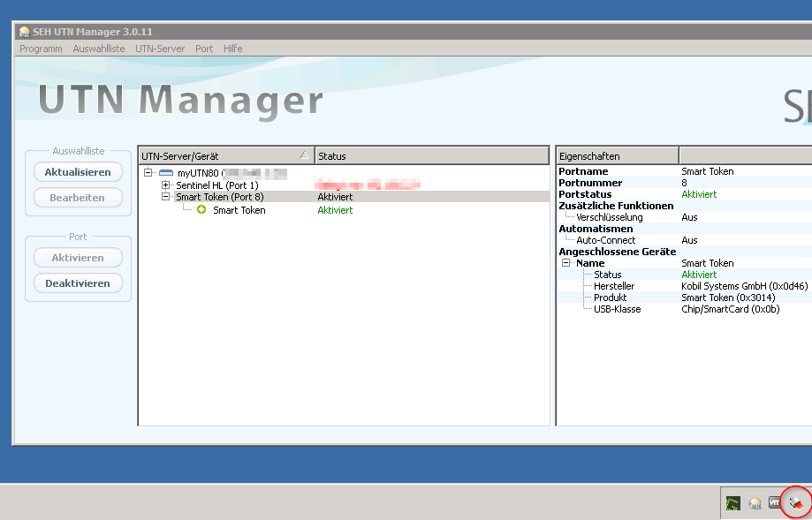This screenshot has height=520, width=812.
Task: Click the Aktivieren port button
Action: pos(78,258)
